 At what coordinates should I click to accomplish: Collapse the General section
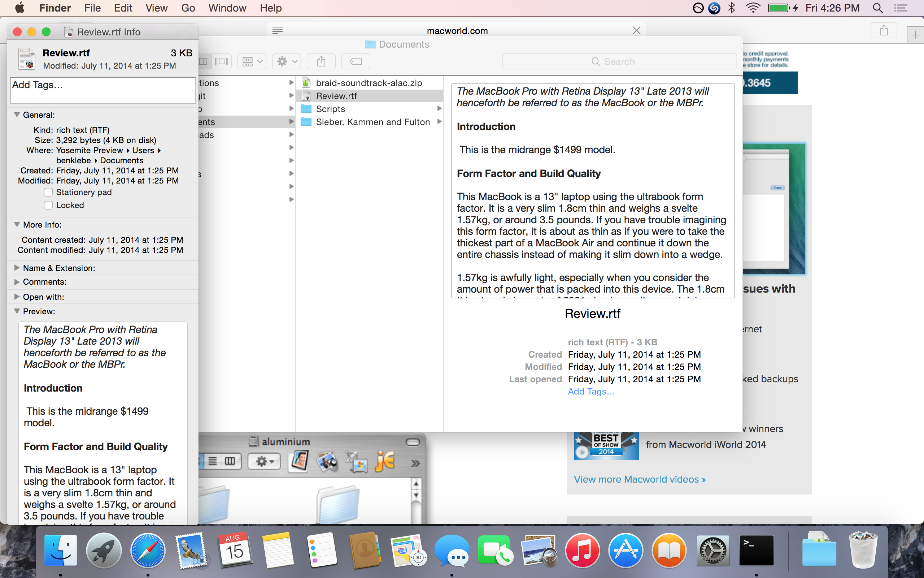pos(17,115)
